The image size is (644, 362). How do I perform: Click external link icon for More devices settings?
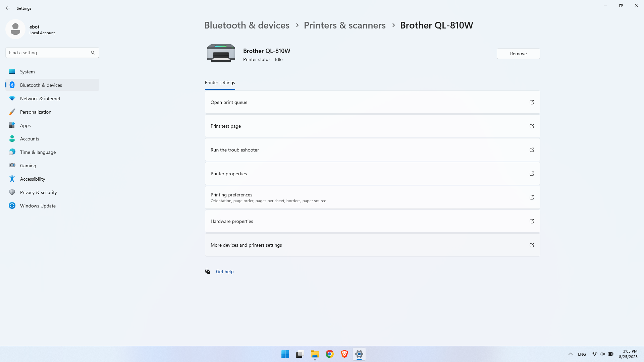(x=532, y=245)
